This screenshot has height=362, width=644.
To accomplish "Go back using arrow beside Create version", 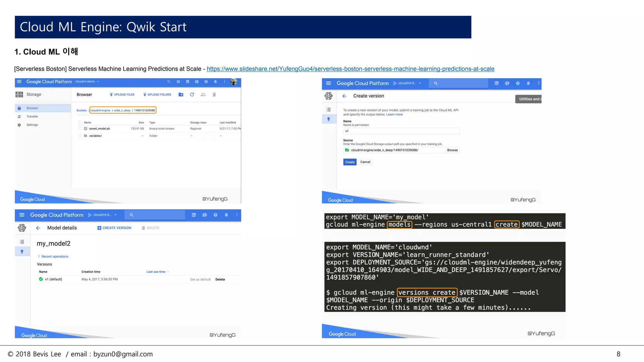I will (x=345, y=96).
